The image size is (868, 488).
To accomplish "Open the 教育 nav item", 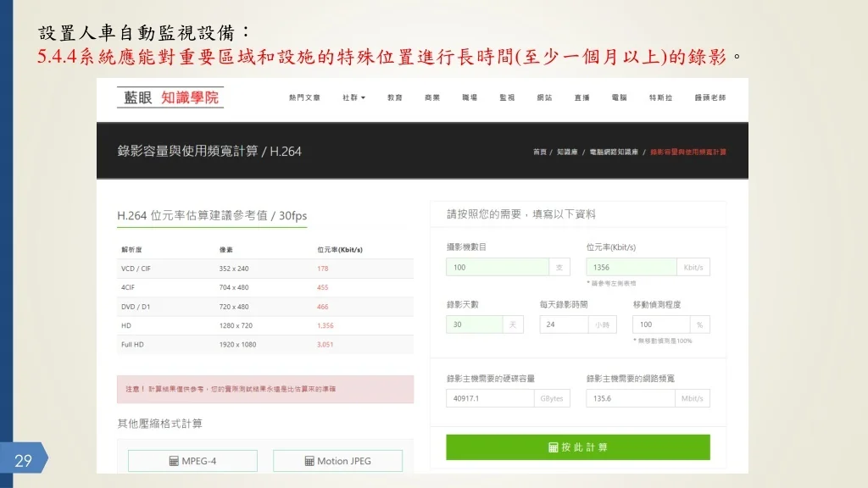I will coord(395,97).
